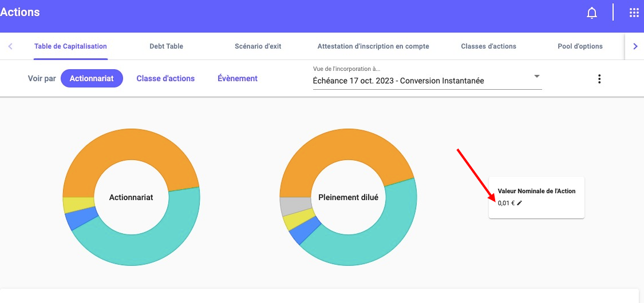Go to the Scénario d'exit tab
This screenshot has height=303, width=644.
(x=258, y=46)
